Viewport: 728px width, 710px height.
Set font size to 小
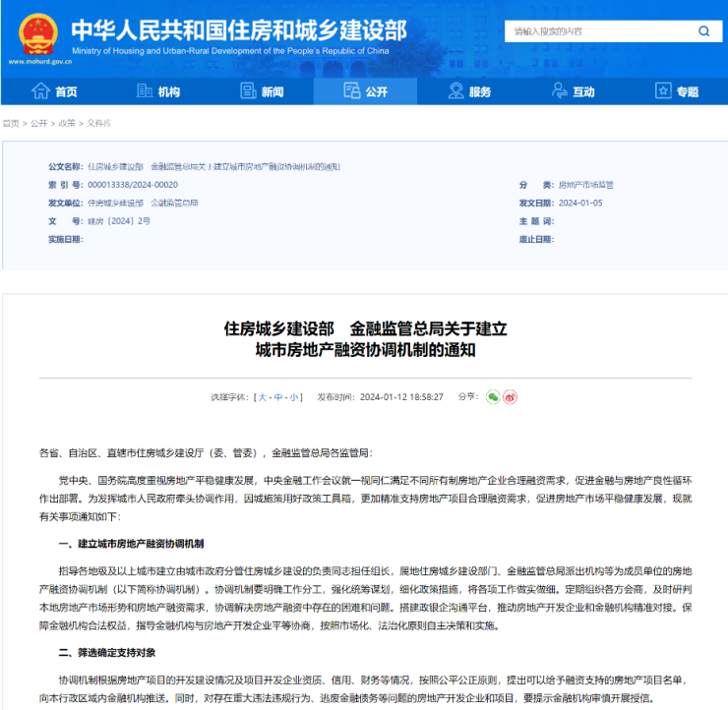(x=294, y=397)
